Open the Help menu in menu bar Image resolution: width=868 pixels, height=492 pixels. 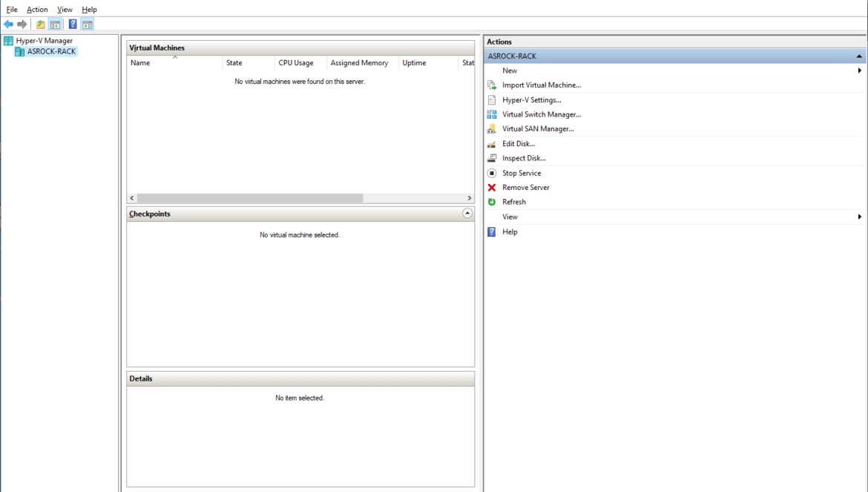click(89, 10)
